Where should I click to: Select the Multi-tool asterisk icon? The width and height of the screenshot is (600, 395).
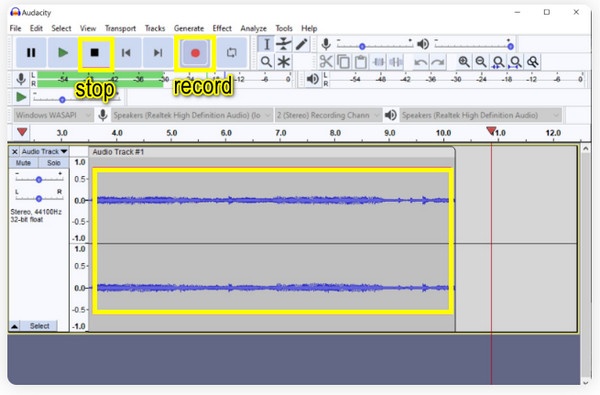point(284,62)
